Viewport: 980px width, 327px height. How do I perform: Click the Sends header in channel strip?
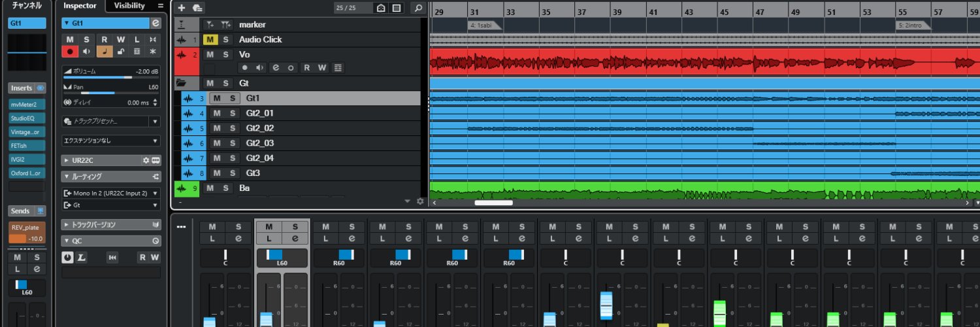pos(20,211)
